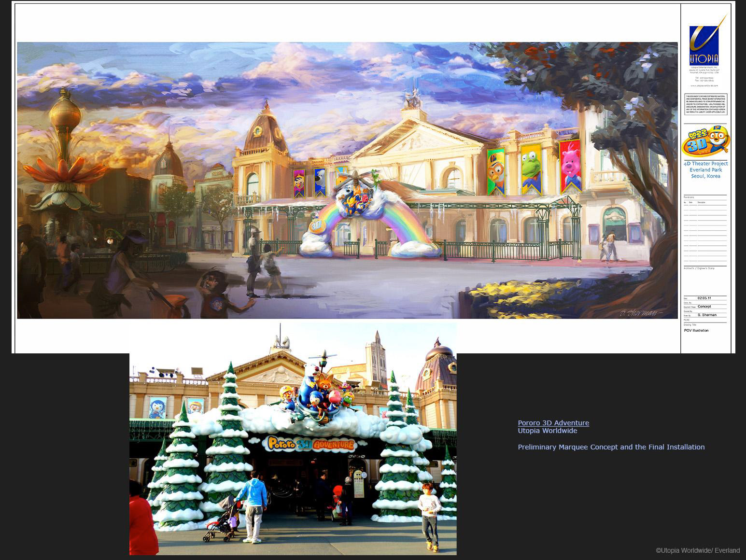Screen dimensions: 746x560
Task: Click the 'Concept' document phase field
Action: click(704, 307)
